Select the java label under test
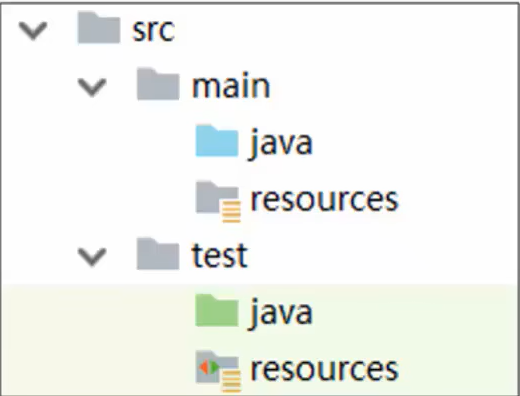The image size is (520, 396). pos(282,313)
